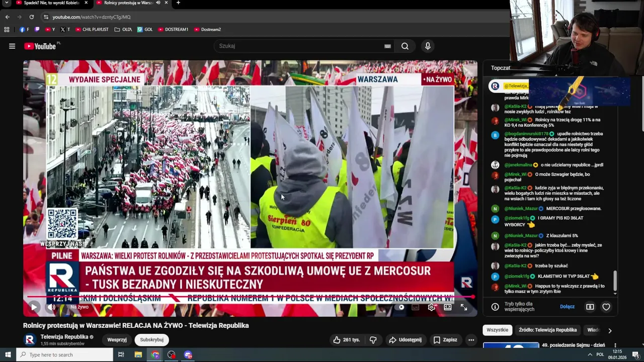Select the Wszystkie filter chip

click(498, 330)
